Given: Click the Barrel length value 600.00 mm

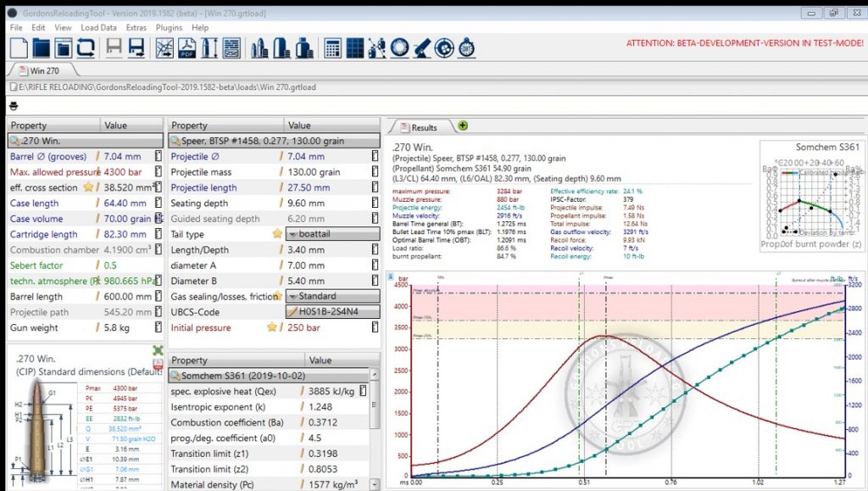Looking at the screenshot, I should click(x=128, y=297).
